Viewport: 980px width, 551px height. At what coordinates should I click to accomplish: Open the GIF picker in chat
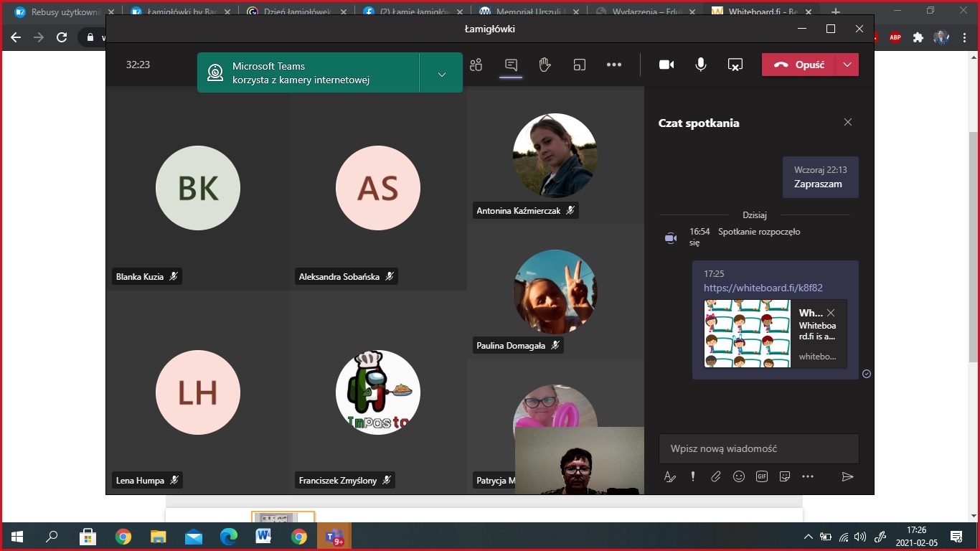coord(762,476)
